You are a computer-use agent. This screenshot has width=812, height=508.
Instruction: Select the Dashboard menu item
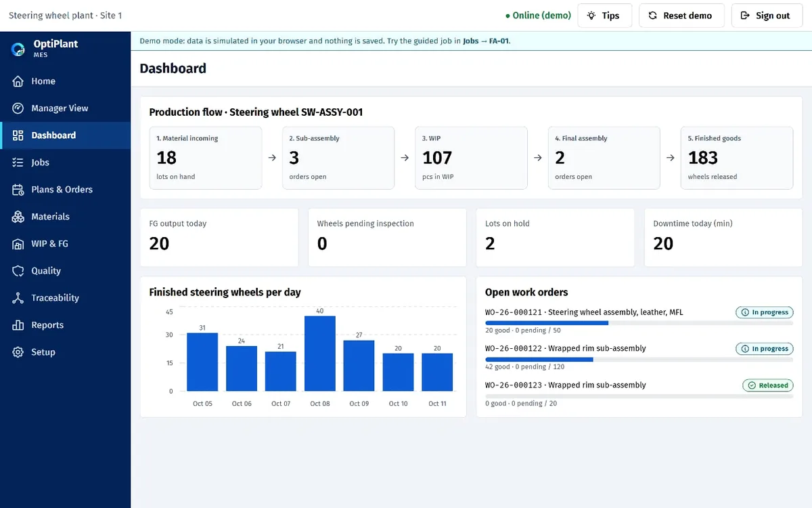65,135
